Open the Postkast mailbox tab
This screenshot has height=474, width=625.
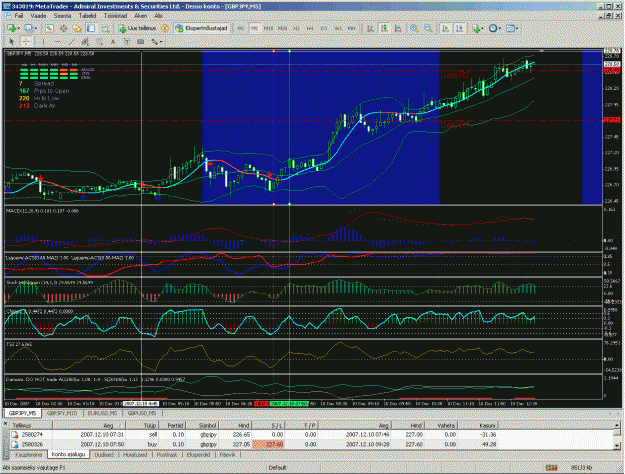pyautogui.click(x=167, y=455)
